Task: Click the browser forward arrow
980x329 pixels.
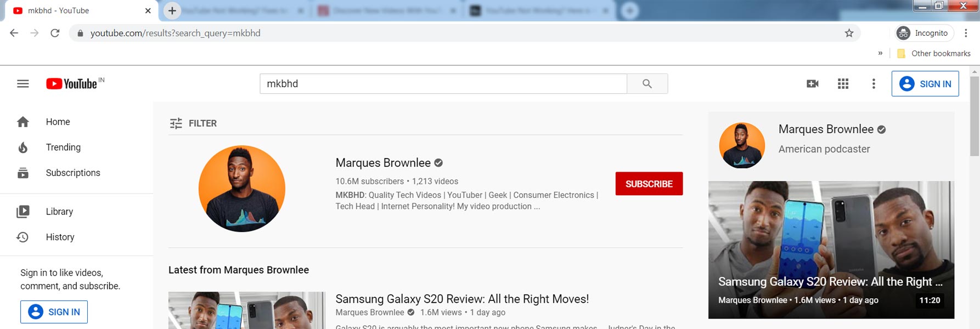Action: (35, 33)
